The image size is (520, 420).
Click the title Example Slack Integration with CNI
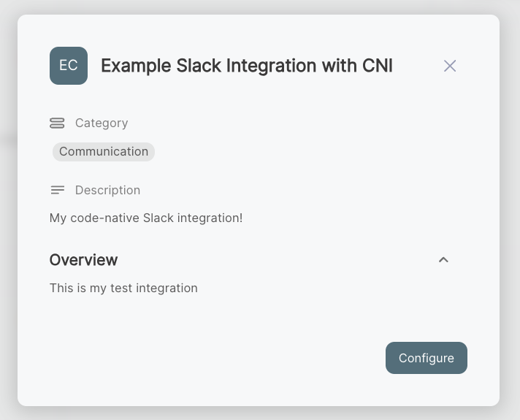click(247, 66)
